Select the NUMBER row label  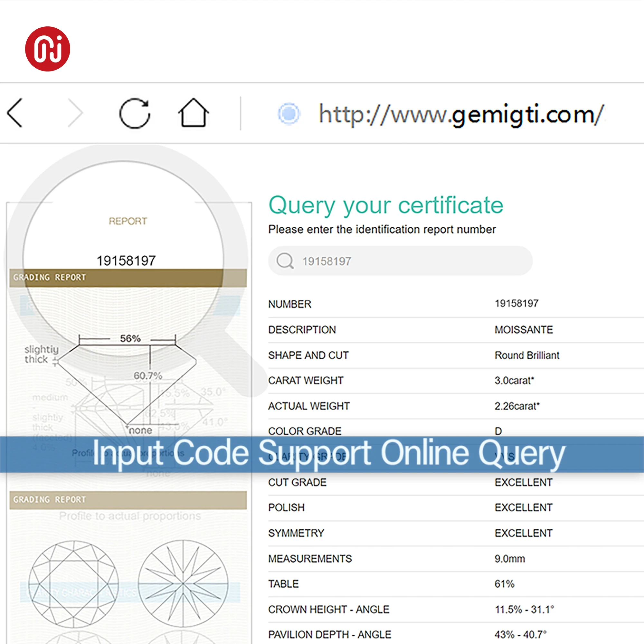[x=290, y=304]
